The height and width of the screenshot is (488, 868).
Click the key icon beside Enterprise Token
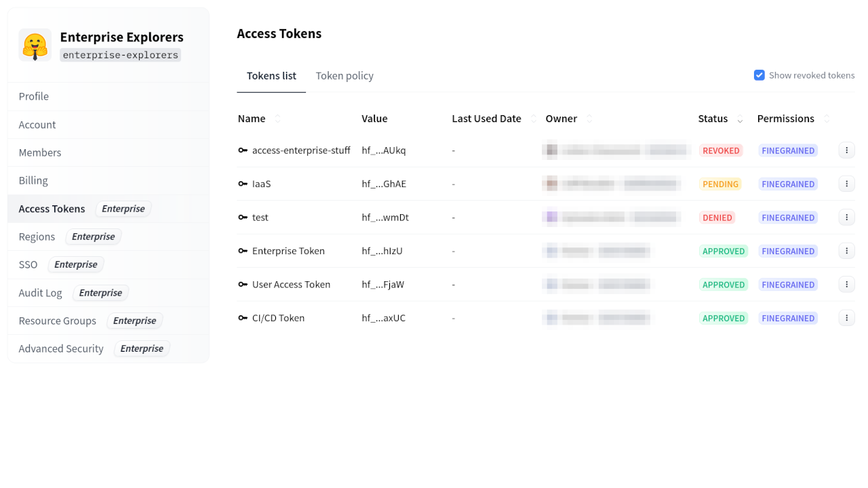point(243,251)
